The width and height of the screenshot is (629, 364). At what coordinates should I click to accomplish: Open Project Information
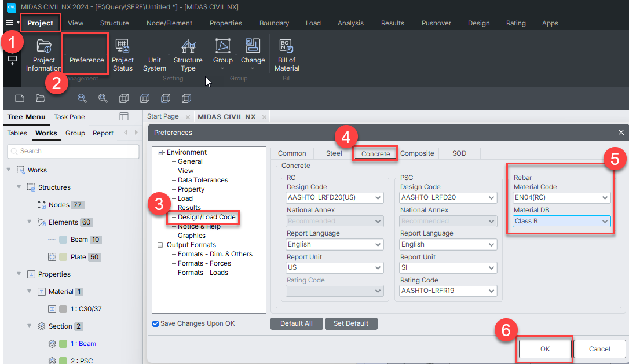43,56
